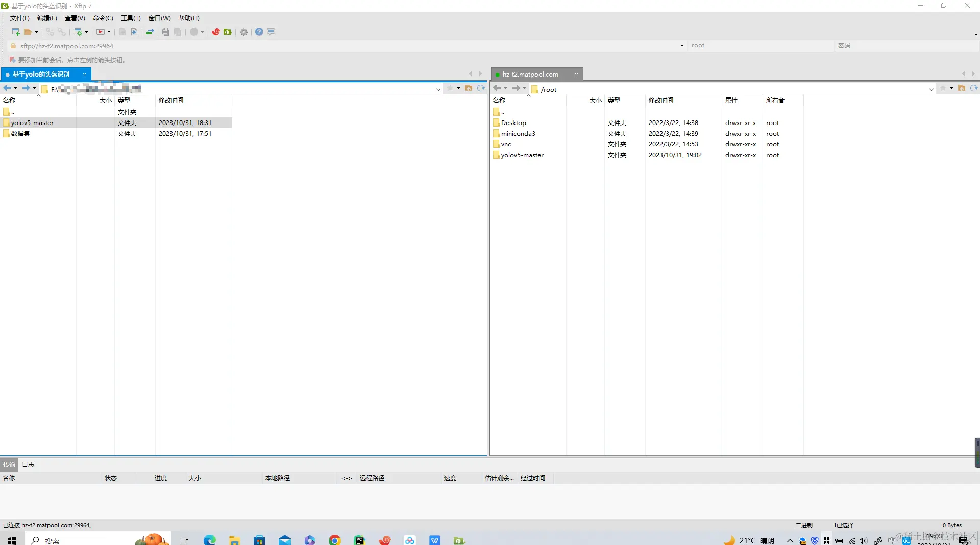Open the 窗口(W) menu
This screenshot has height=545, width=980.
[x=160, y=18]
